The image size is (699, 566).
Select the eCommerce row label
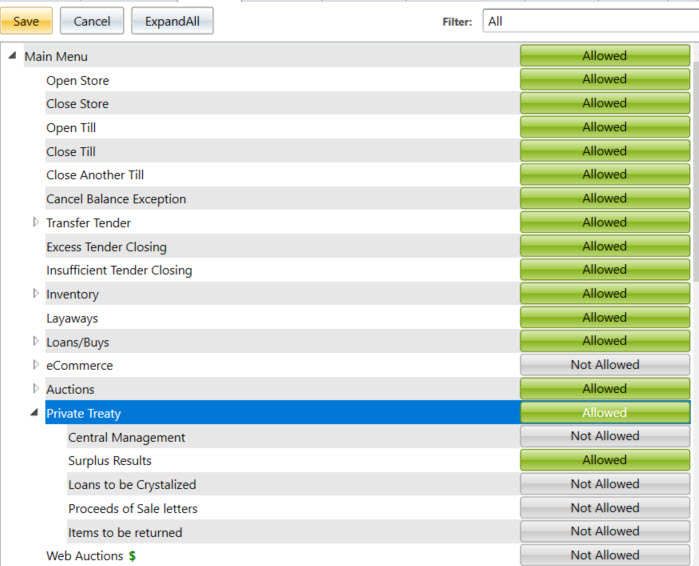pyautogui.click(x=79, y=365)
